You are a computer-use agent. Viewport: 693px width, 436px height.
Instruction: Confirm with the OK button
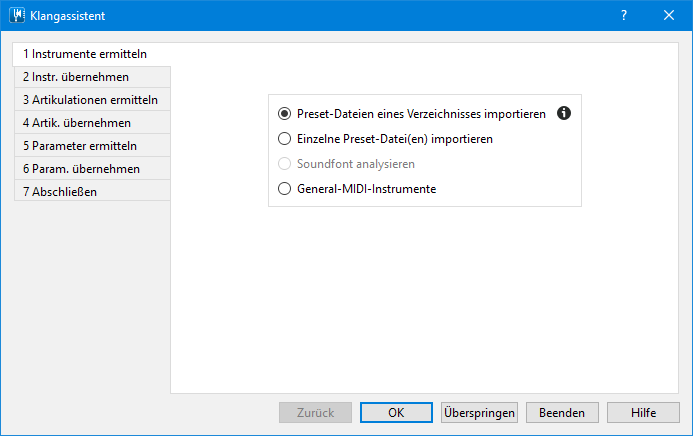pyautogui.click(x=396, y=413)
